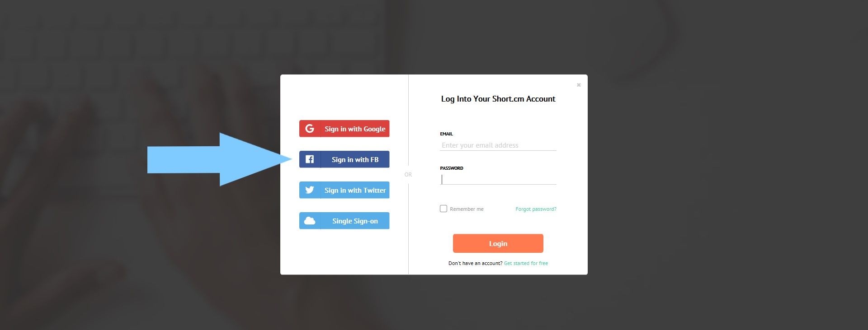The height and width of the screenshot is (330, 868).
Task: Click the large blue arrow graphic
Action: tap(220, 159)
